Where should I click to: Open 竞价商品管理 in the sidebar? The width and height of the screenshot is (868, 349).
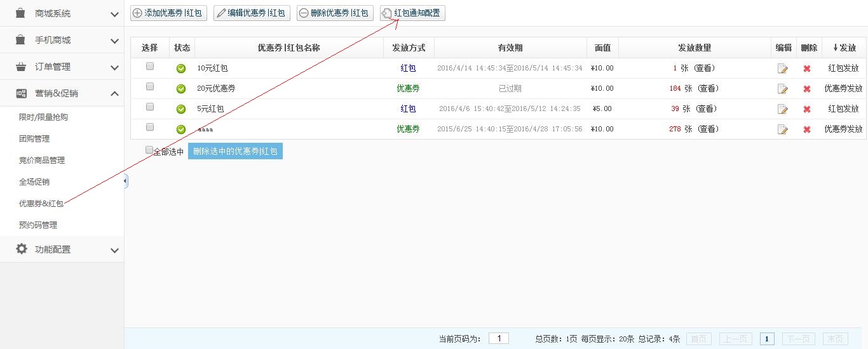pyautogui.click(x=42, y=161)
